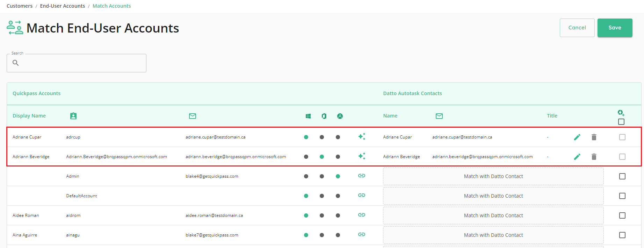Click the DefaultAccount username

point(82,196)
